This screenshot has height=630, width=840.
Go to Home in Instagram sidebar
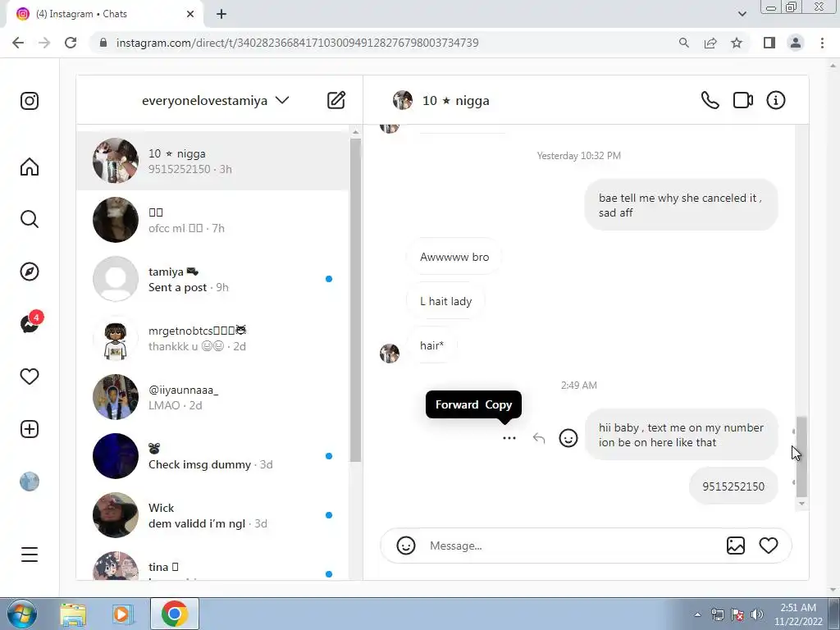[30, 167]
